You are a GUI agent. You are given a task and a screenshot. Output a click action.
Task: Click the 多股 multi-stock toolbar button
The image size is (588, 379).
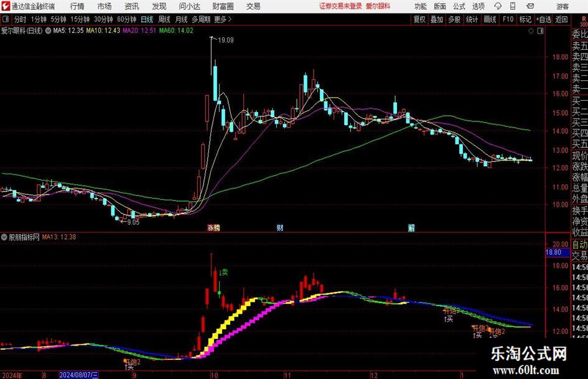coord(454,19)
